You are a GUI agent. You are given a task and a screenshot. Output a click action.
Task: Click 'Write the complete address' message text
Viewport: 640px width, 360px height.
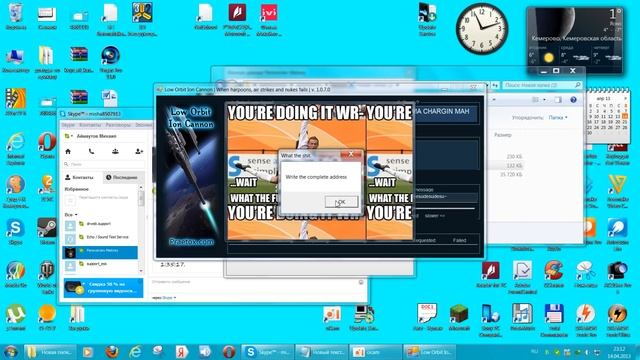pos(316,177)
